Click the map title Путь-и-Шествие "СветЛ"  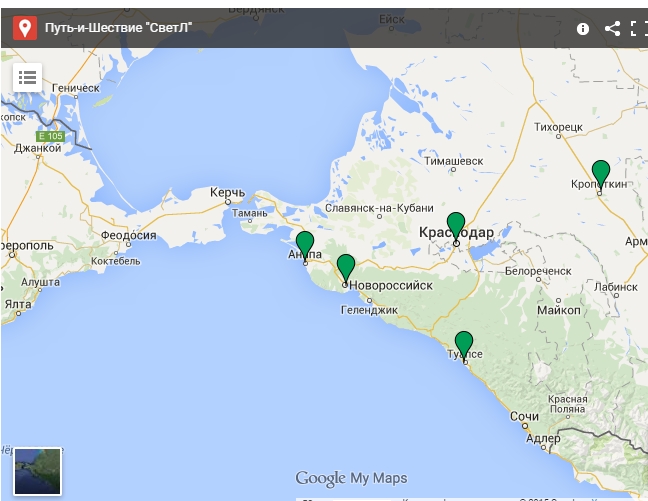pos(118,28)
